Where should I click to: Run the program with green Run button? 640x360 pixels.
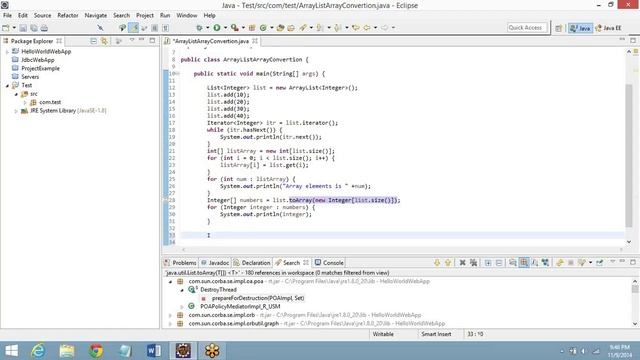click(217, 28)
